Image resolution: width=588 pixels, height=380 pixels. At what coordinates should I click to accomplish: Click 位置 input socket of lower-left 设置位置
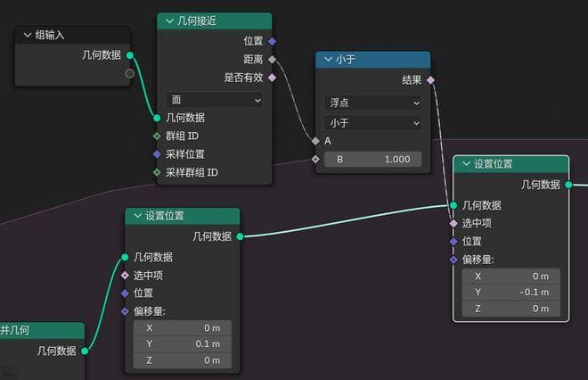(125, 293)
